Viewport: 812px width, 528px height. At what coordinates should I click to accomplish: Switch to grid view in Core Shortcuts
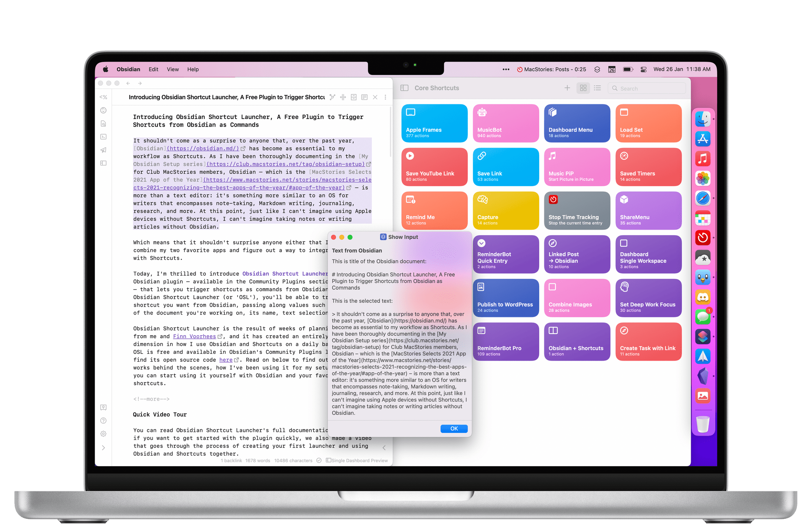pyautogui.click(x=582, y=88)
